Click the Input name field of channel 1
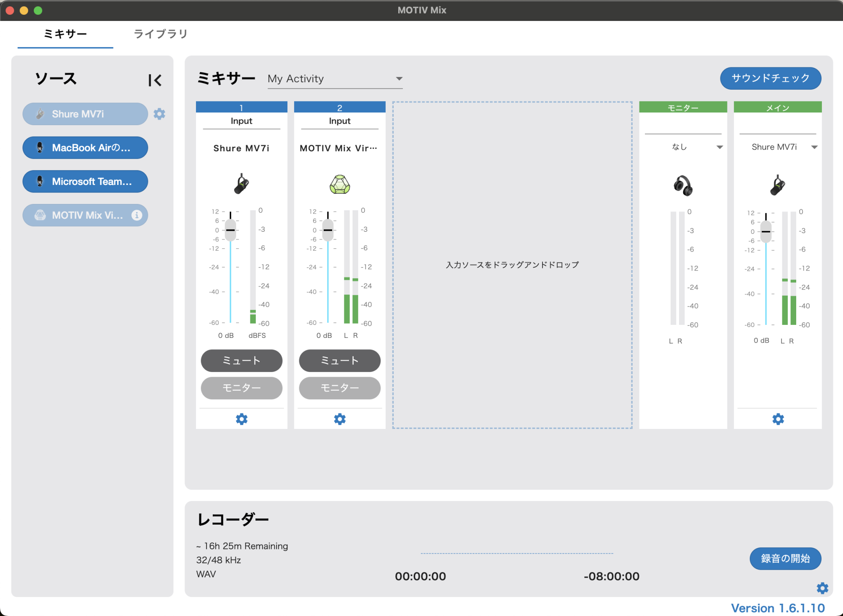This screenshot has height=616, width=843. (242, 121)
